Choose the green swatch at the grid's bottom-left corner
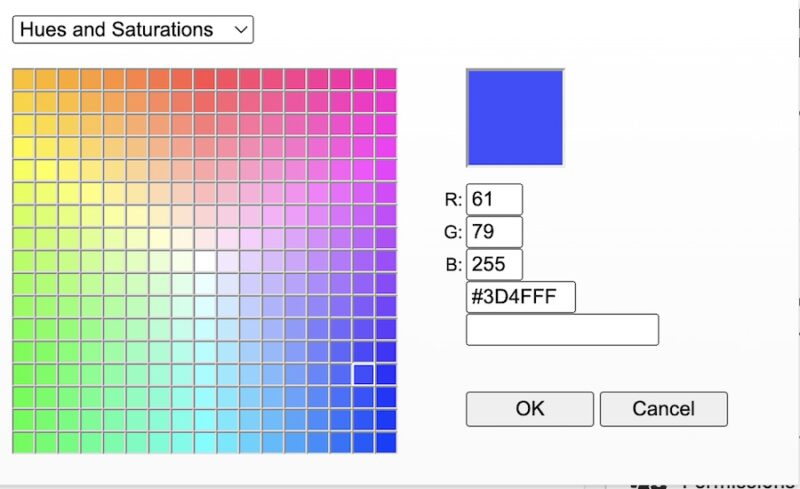This screenshot has width=800, height=489. pyautogui.click(x=23, y=443)
